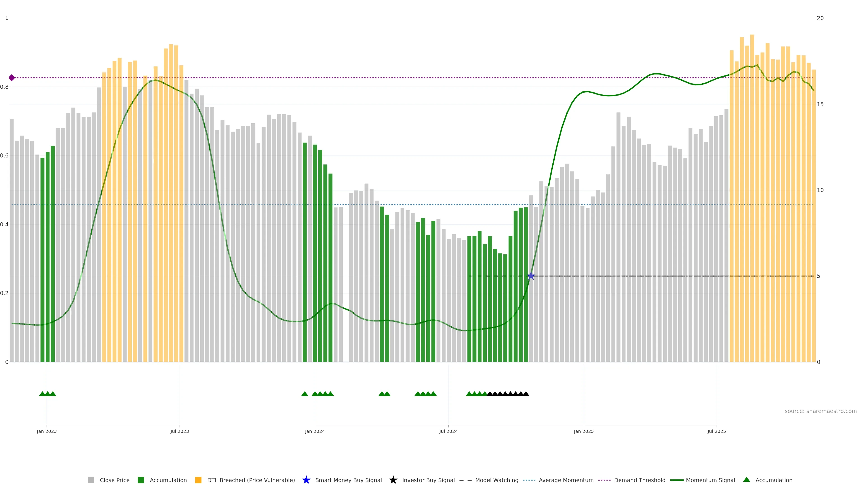Toggle the Model Watching legend entry
This screenshot has height=488, width=868.
pyautogui.click(x=496, y=480)
